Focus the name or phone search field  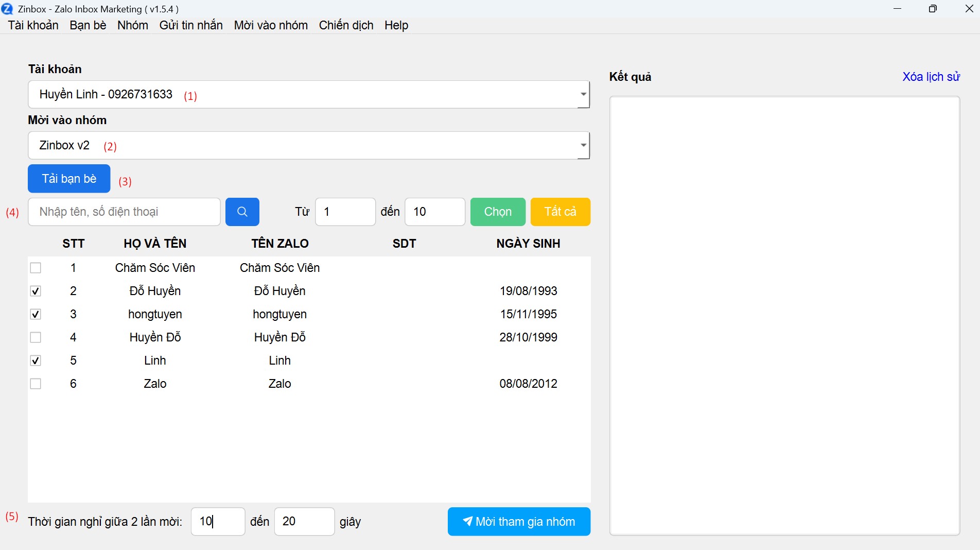click(124, 212)
